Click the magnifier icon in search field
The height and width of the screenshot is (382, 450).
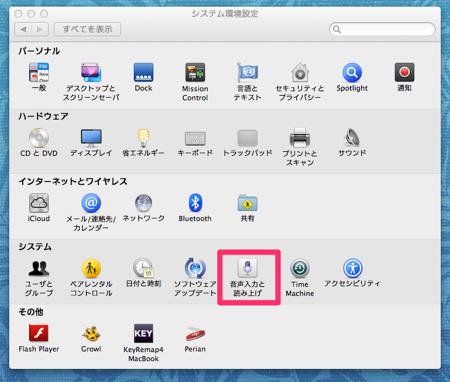point(337,29)
